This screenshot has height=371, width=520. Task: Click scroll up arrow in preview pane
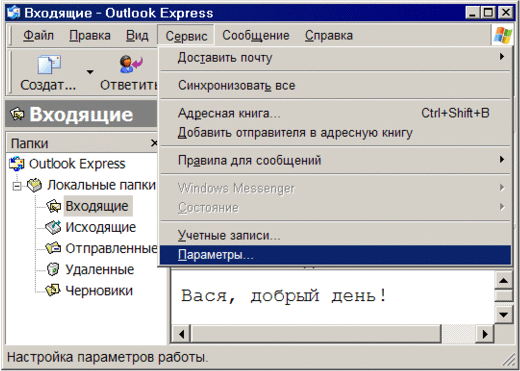click(503, 281)
